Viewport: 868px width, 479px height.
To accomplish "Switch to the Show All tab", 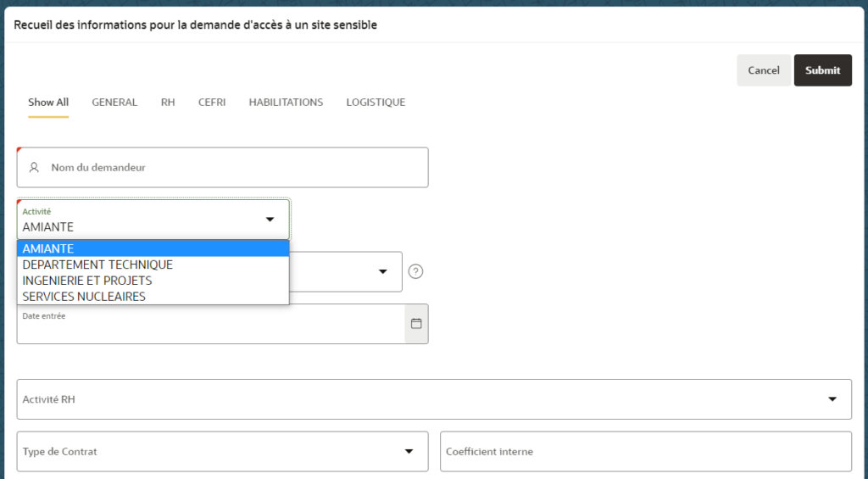I will (48, 103).
